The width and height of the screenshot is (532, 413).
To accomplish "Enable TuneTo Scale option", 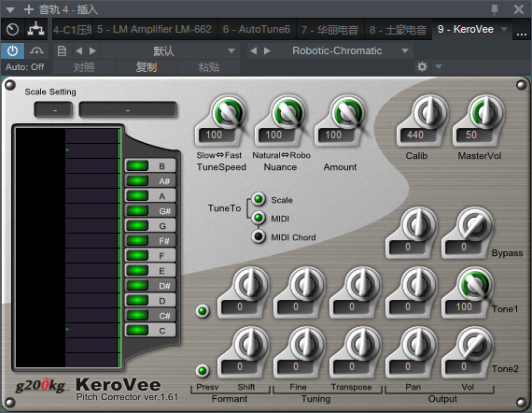I will click(259, 199).
